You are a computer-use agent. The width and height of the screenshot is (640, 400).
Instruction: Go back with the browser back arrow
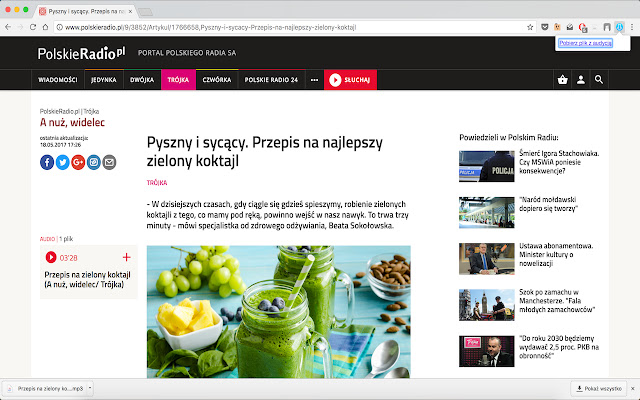(x=8, y=27)
